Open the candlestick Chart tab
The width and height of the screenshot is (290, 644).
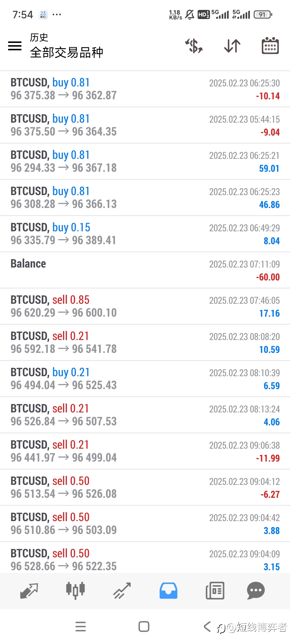(x=75, y=591)
